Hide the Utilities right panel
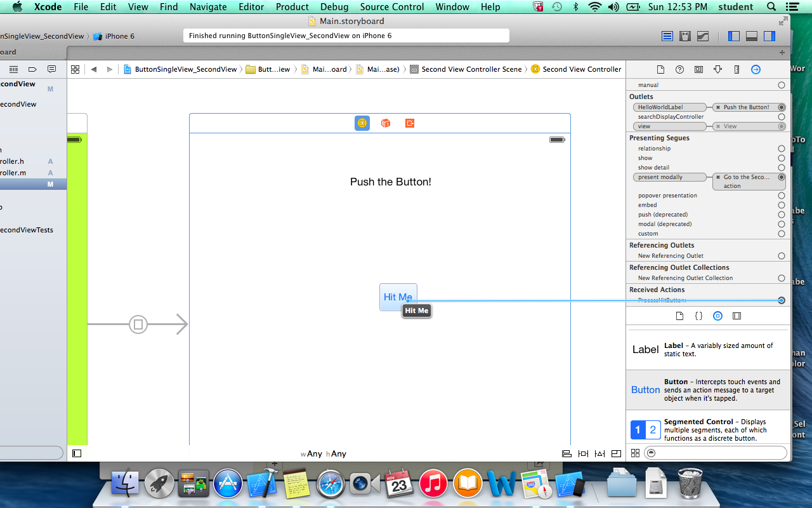Screen dimensions: 812x508 coord(769,37)
